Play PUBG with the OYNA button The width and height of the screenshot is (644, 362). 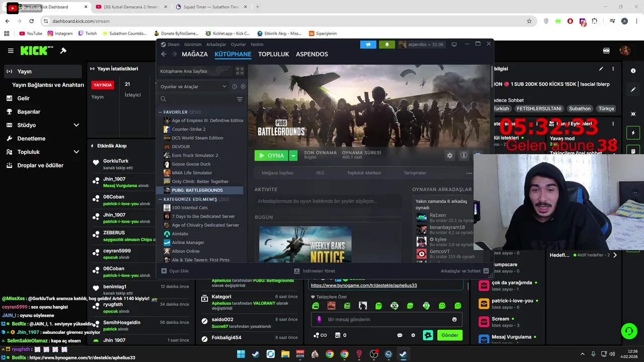click(271, 155)
